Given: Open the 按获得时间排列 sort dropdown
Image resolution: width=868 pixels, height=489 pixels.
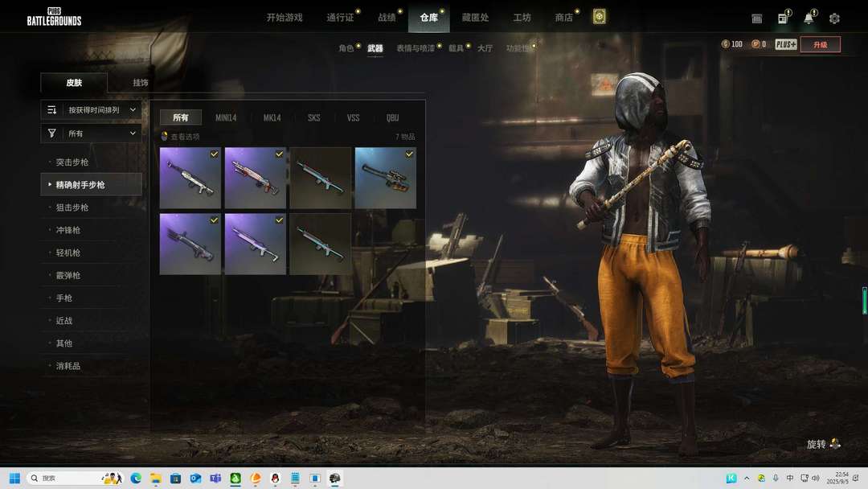Looking at the screenshot, I should pos(92,109).
